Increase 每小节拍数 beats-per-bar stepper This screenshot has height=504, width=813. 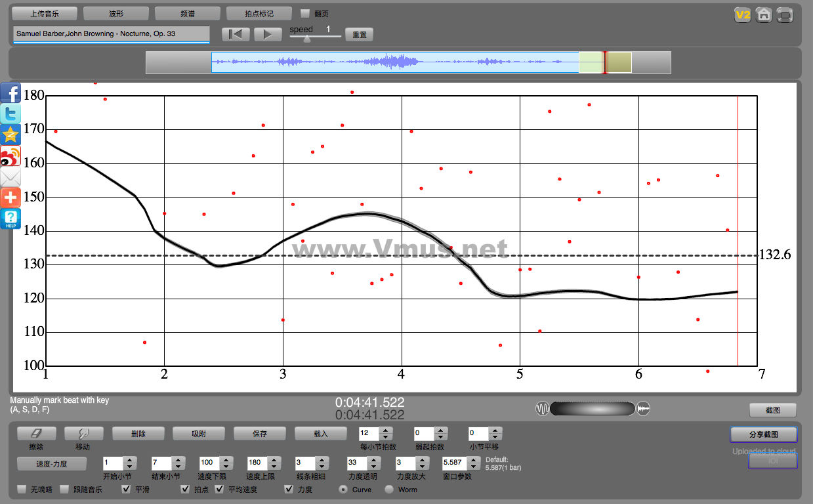[x=386, y=430]
